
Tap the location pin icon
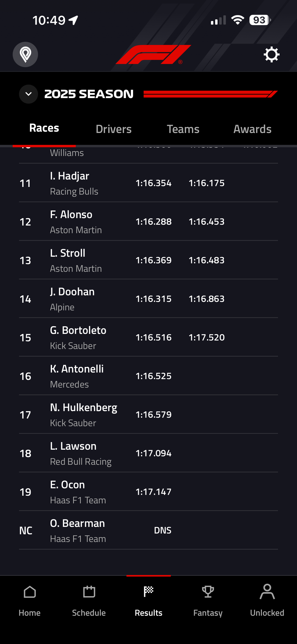[x=25, y=54]
